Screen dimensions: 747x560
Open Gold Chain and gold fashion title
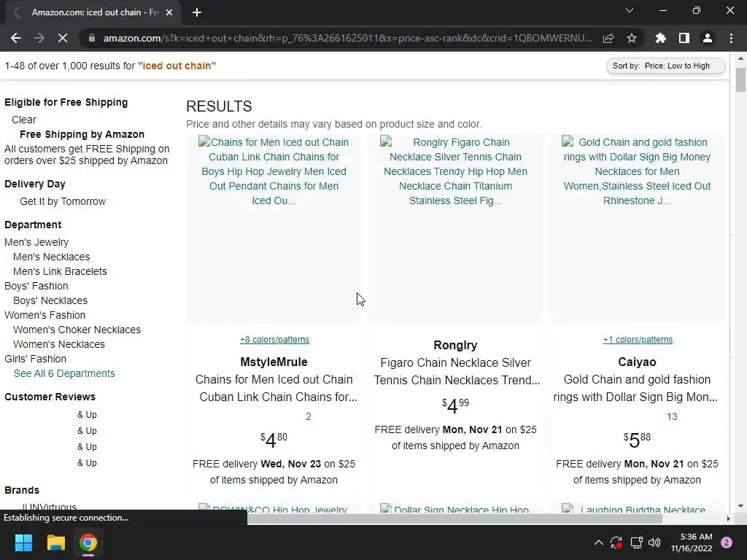point(636,388)
